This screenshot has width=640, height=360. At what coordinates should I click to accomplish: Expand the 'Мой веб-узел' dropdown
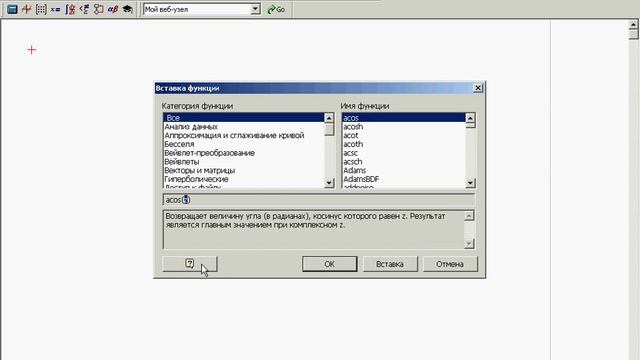click(255, 9)
